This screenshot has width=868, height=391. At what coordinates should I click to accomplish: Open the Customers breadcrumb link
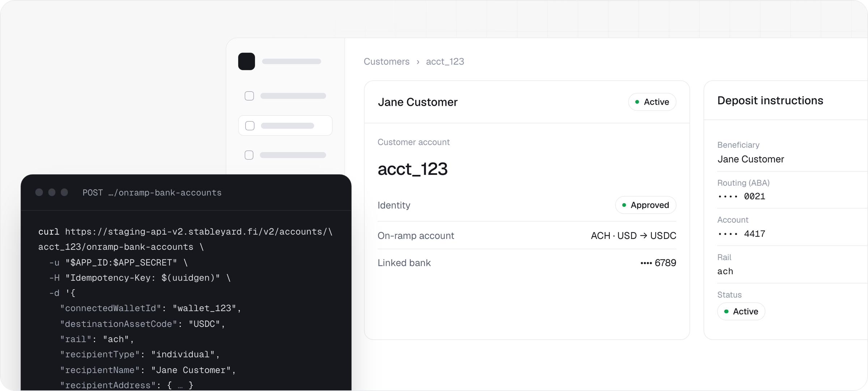[386, 61]
